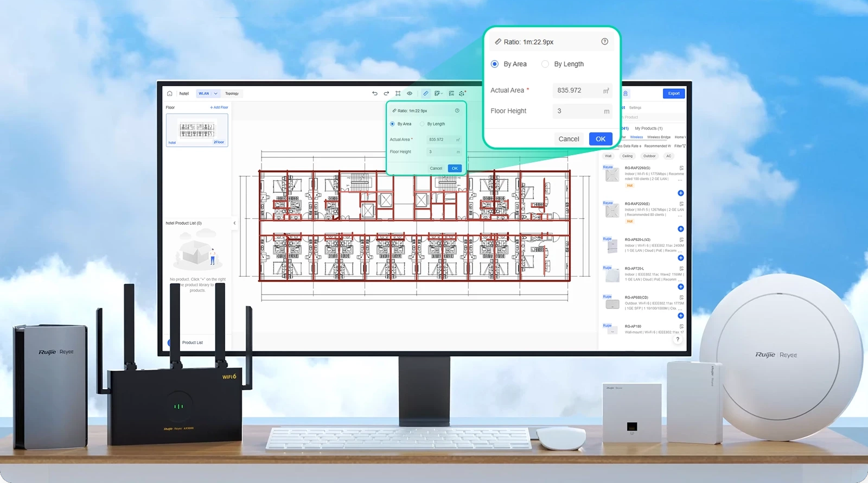Add RG-RAP2200(E) with its blue plus

[681, 229]
